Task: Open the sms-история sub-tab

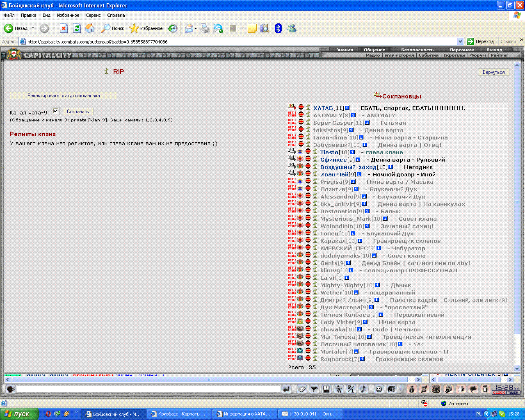Action: 399,55
